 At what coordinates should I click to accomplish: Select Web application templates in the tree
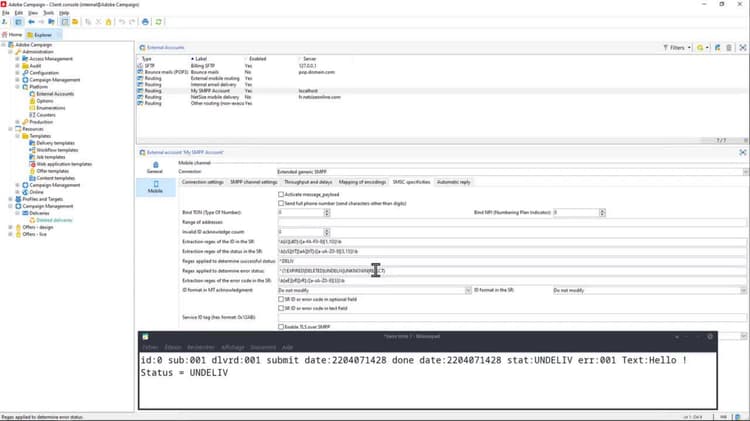[x=64, y=164]
